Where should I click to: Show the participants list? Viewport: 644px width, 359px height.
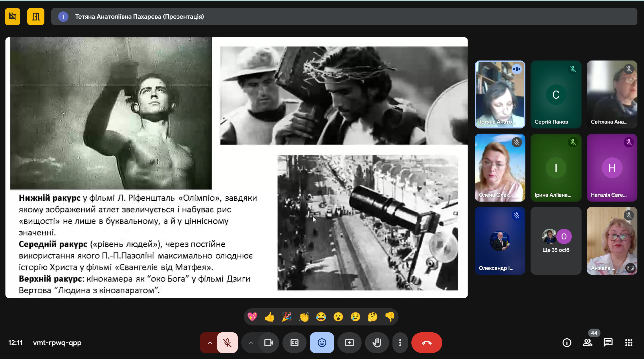(x=588, y=343)
